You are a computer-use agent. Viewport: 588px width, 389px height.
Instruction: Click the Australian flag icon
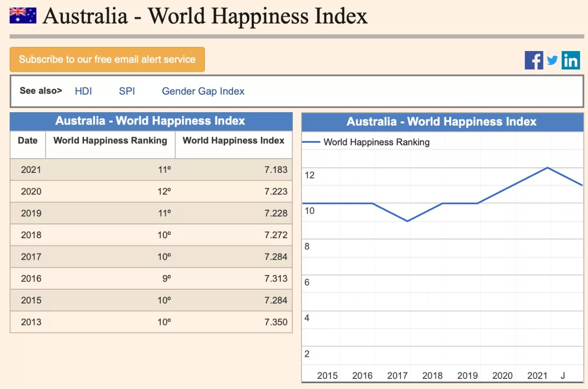(x=23, y=16)
